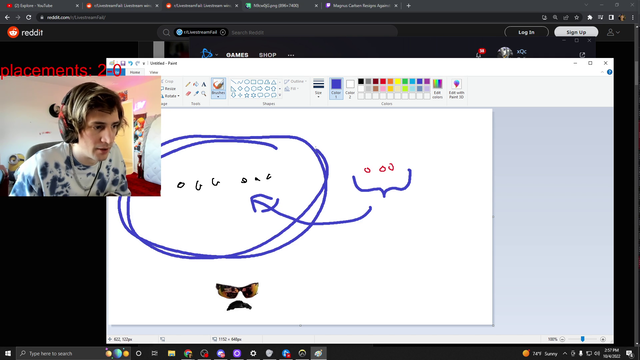Remove r/LivestreamFail search filter

pyautogui.click(x=223, y=32)
